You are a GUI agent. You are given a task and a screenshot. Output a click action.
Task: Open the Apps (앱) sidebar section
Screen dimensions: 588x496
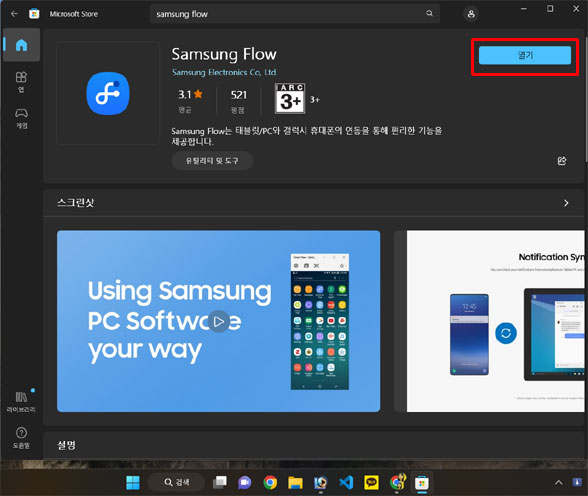[x=21, y=82]
